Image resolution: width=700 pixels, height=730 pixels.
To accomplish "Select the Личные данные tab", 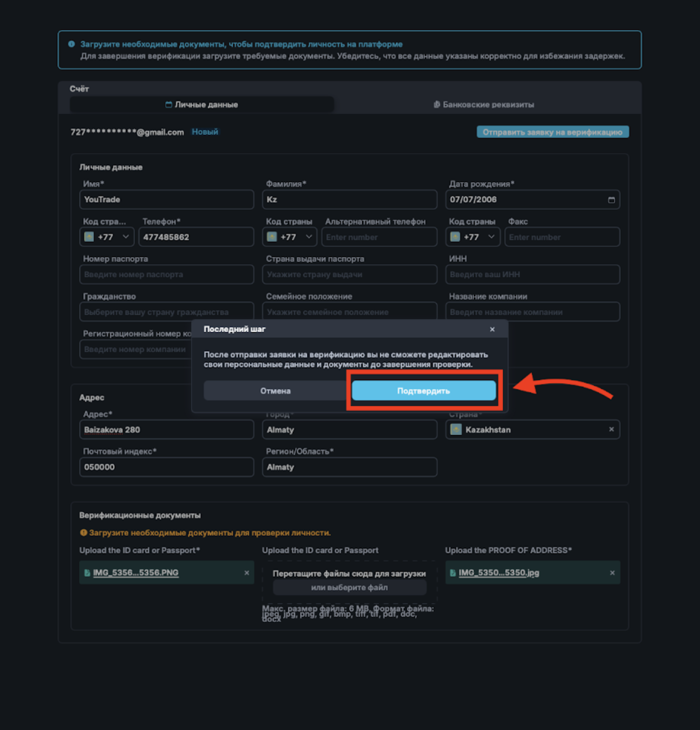I will pyautogui.click(x=201, y=104).
